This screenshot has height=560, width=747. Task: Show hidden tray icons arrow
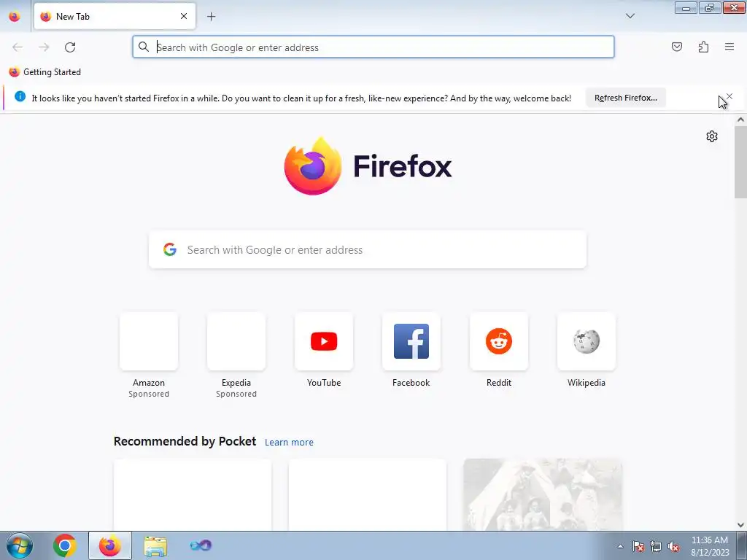(620, 546)
